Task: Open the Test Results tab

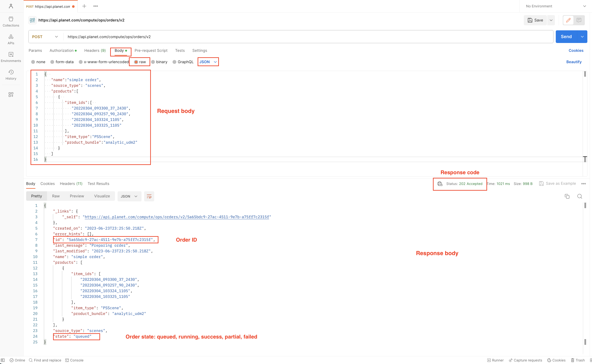Action: tap(98, 184)
